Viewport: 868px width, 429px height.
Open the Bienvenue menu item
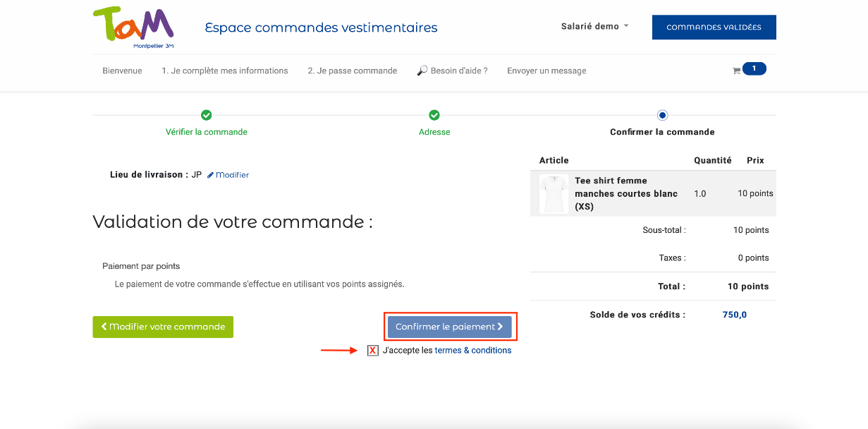pyautogui.click(x=122, y=71)
